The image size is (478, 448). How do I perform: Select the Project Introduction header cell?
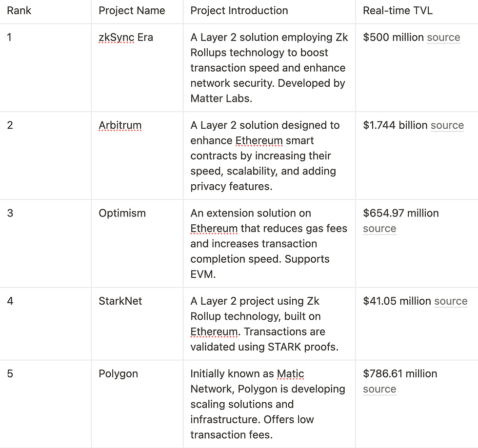pyautogui.click(x=269, y=12)
